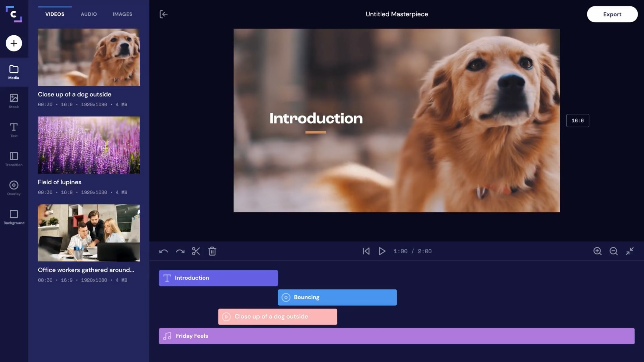Viewport: 644px width, 362px height.
Task: Expand the IMAGES tab in media panel
Action: click(x=122, y=14)
